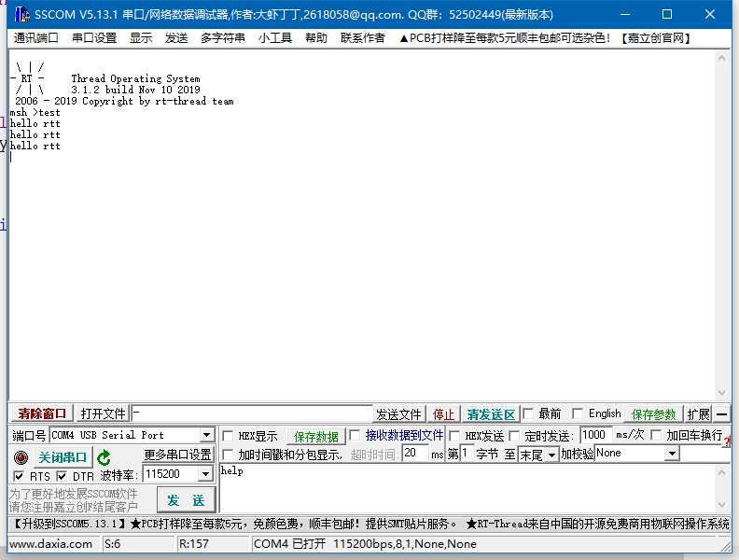
Task: Click the 嘉立创官网 menu link
Action: coord(656,37)
